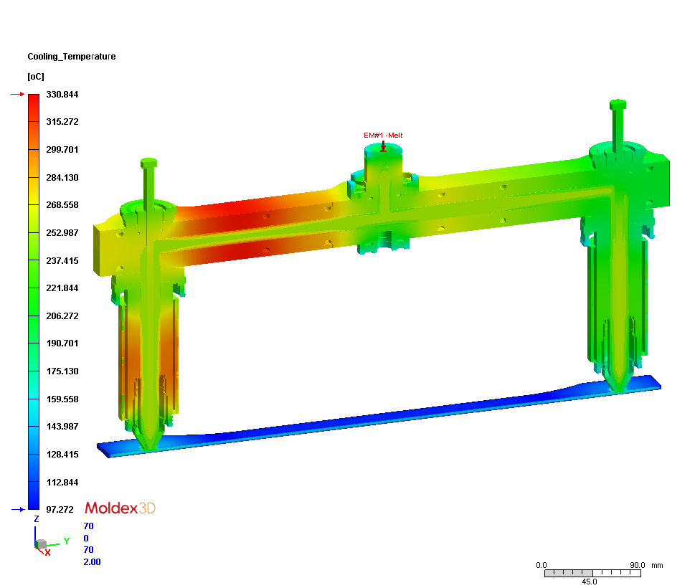Click the blue minimum arrow on legend

coord(17,509)
